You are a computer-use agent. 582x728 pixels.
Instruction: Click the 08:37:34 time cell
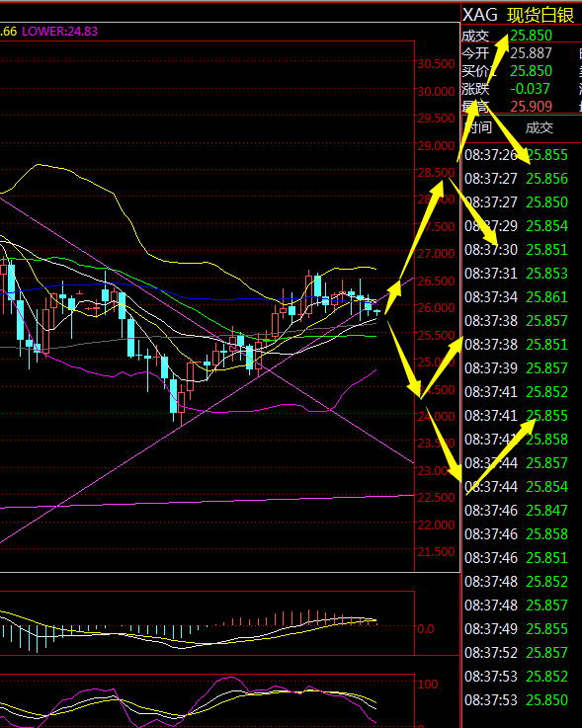[x=491, y=297]
